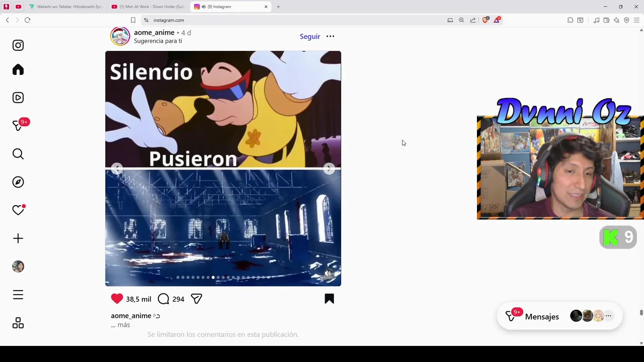
Task: Open Notifications heart icon in the sidebar
Action: (18, 210)
